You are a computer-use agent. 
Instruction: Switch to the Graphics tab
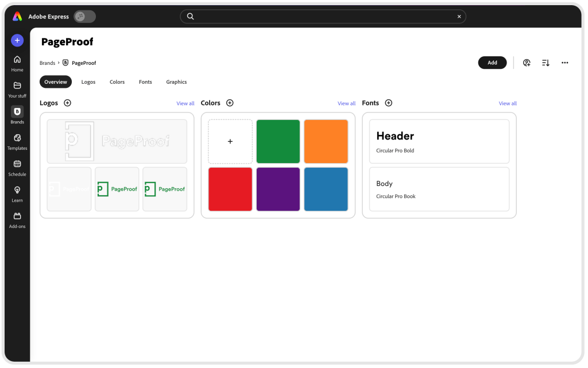click(x=176, y=82)
